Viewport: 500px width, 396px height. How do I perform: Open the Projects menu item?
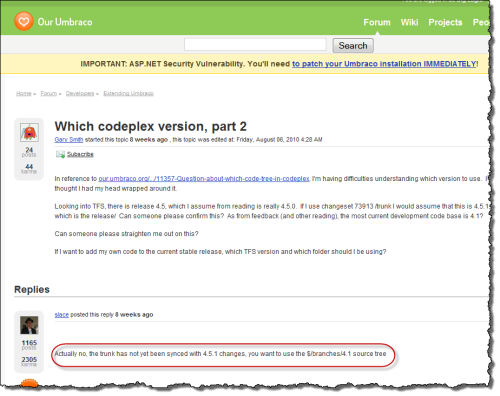[x=445, y=22]
